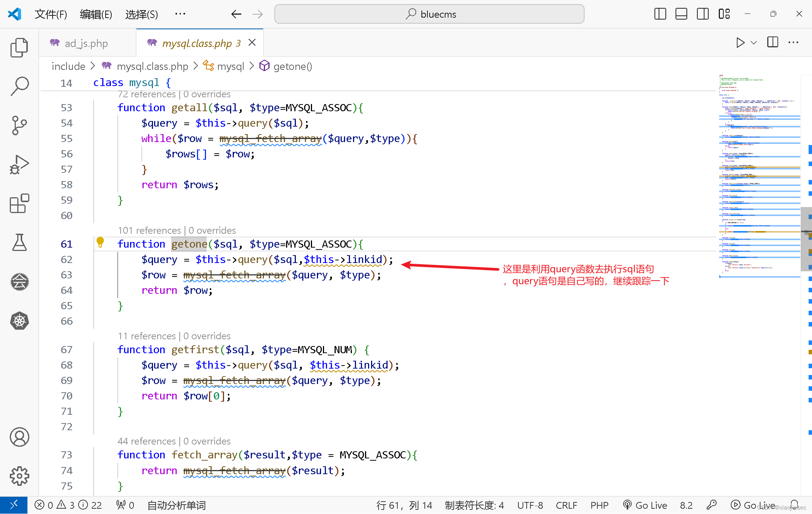812x514 pixels.
Task: Open the Kubernetes view icon
Action: [19, 320]
